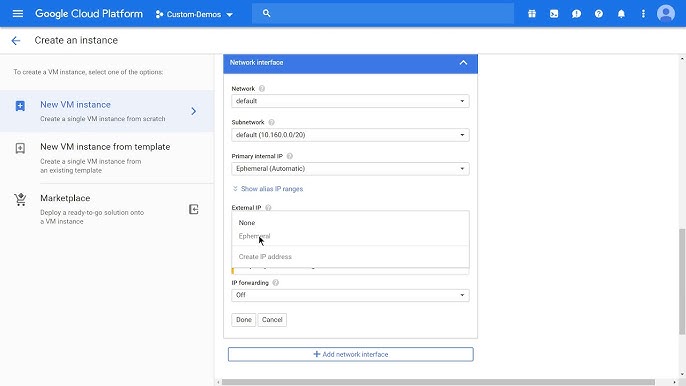Click the External IP help icon
This screenshot has height=386, width=686.
point(268,207)
